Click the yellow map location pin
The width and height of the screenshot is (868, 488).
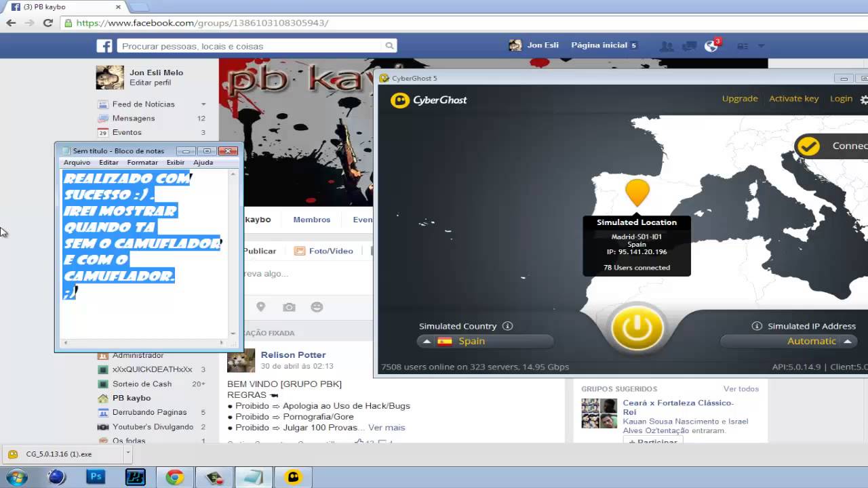click(x=637, y=192)
